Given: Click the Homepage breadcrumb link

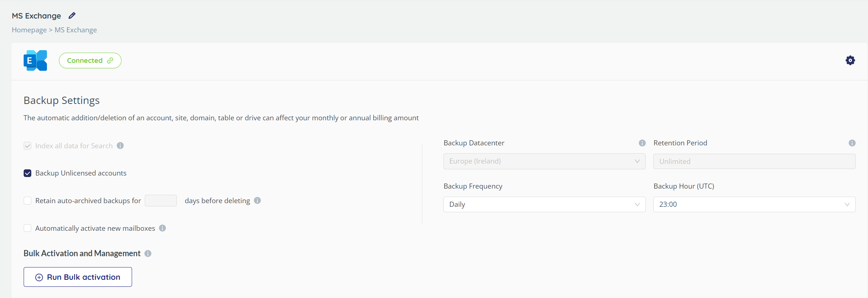Looking at the screenshot, I should pyautogui.click(x=29, y=30).
